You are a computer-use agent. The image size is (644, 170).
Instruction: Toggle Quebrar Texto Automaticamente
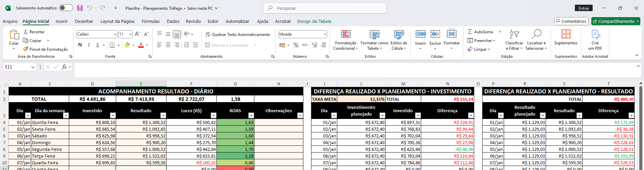[238, 34]
